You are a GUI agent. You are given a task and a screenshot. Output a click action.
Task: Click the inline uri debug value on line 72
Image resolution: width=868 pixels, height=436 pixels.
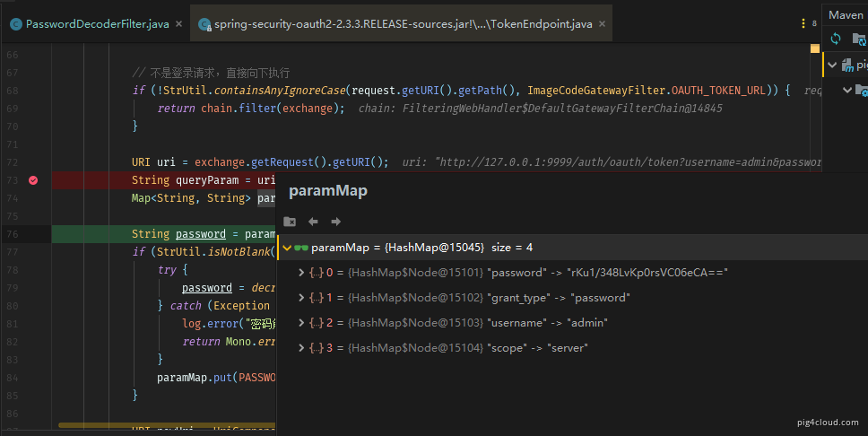(x=612, y=162)
